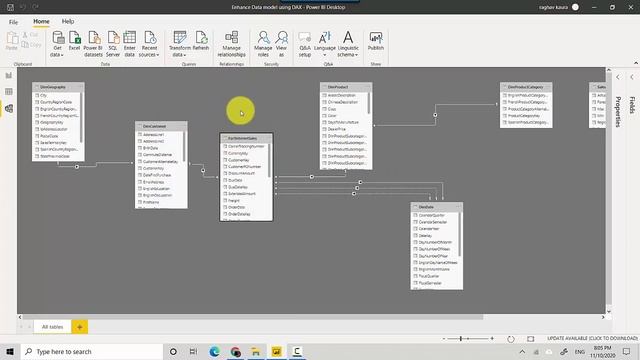Open Q&A setup
The image size is (640, 360).
point(305,44)
